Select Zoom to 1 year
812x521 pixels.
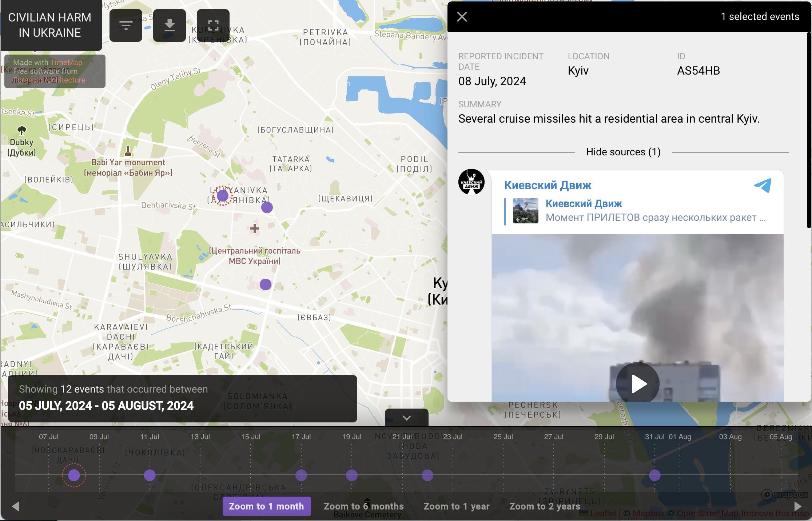457,506
